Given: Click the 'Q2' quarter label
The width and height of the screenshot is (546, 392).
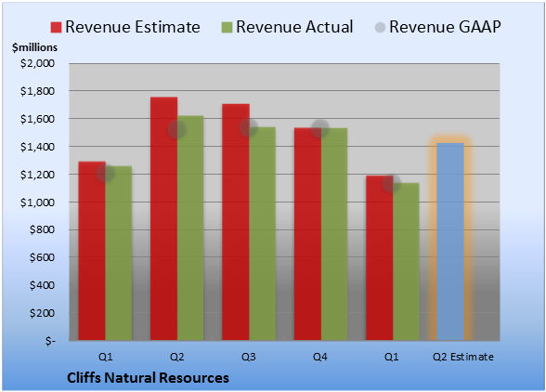Looking at the screenshot, I should (176, 357).
